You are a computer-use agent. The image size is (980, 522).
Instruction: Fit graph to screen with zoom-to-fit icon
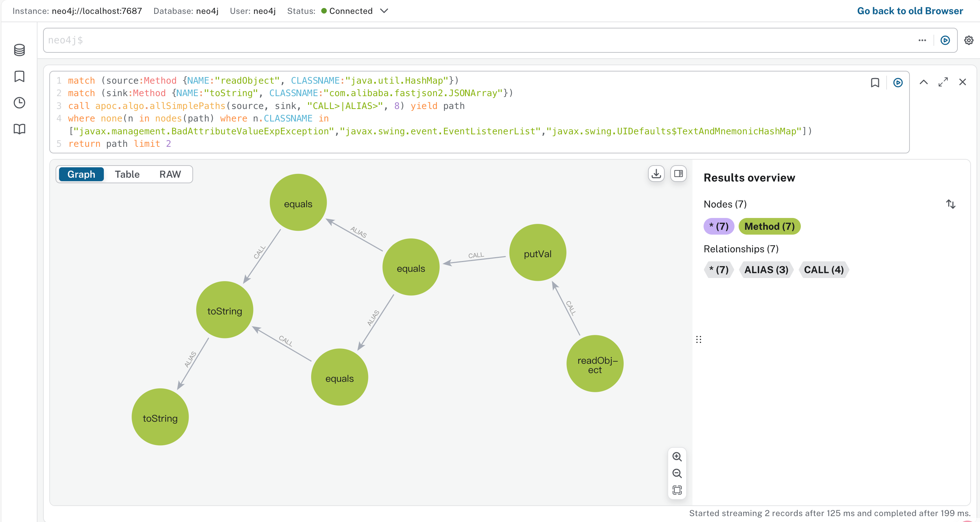click(677, 490)
